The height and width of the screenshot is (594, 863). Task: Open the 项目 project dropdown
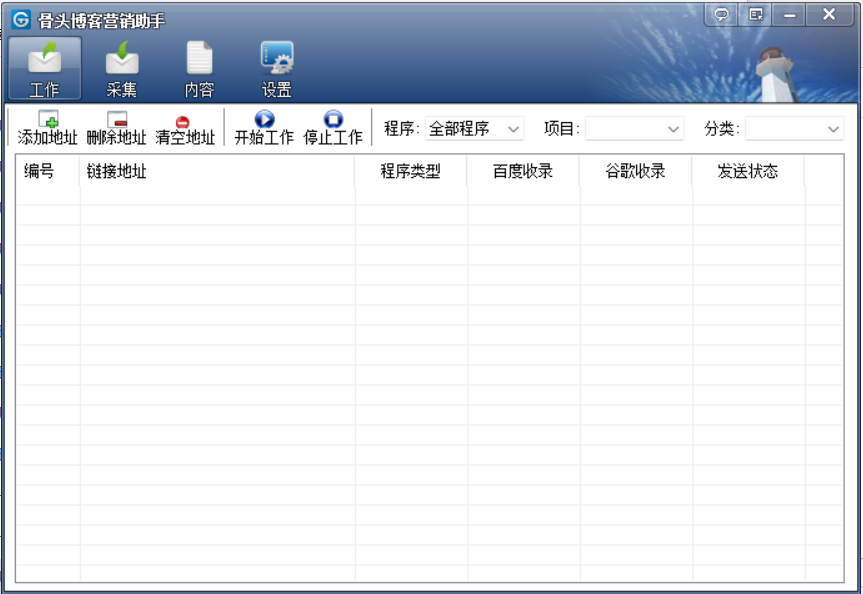[x=634, y=129]
